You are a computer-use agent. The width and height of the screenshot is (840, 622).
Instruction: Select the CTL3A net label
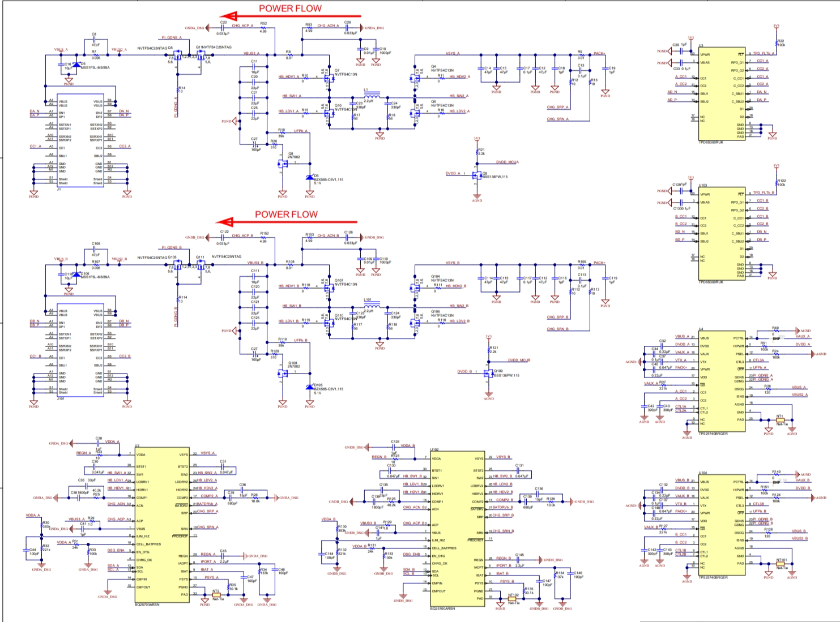[x=758, y=361]
